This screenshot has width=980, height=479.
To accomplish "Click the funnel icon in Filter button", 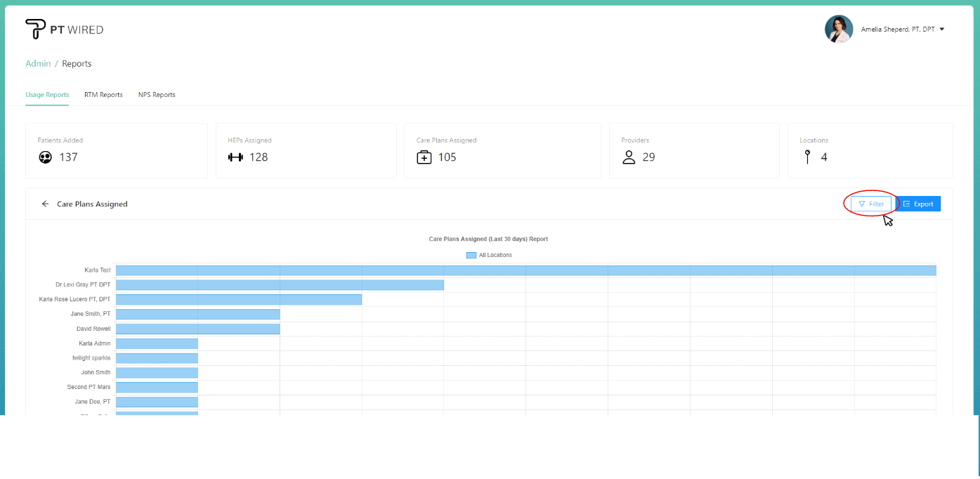I will point(861,204).
